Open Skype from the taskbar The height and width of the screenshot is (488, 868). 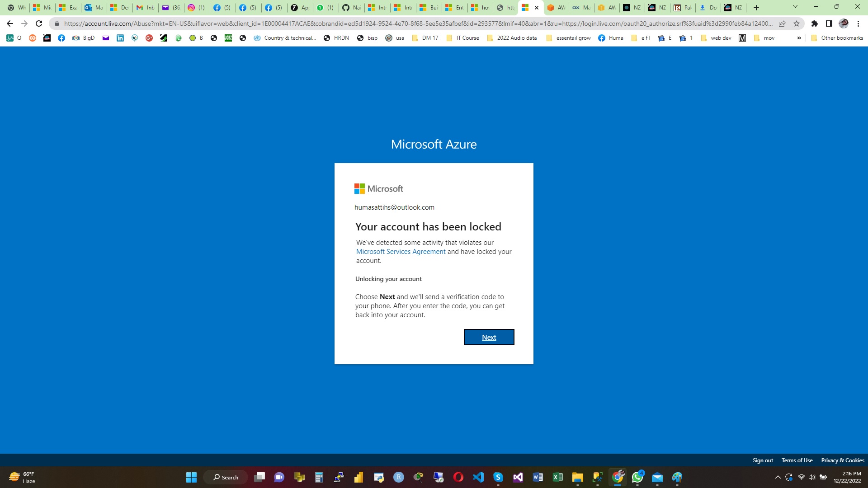click(x=497, y=478)
